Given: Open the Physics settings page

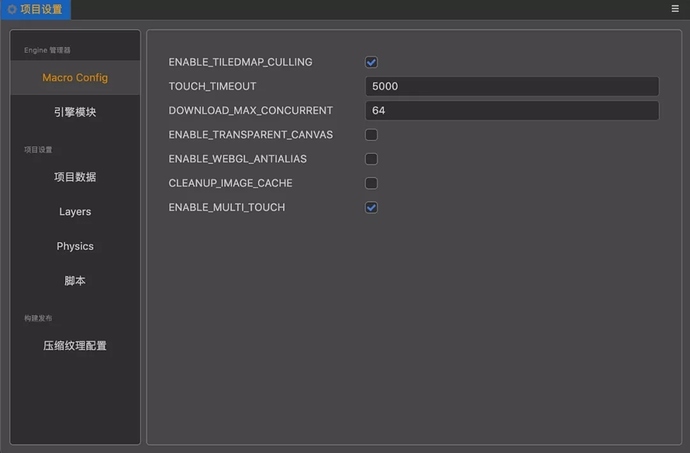Looking at the screenshot, I should [75, 246].
